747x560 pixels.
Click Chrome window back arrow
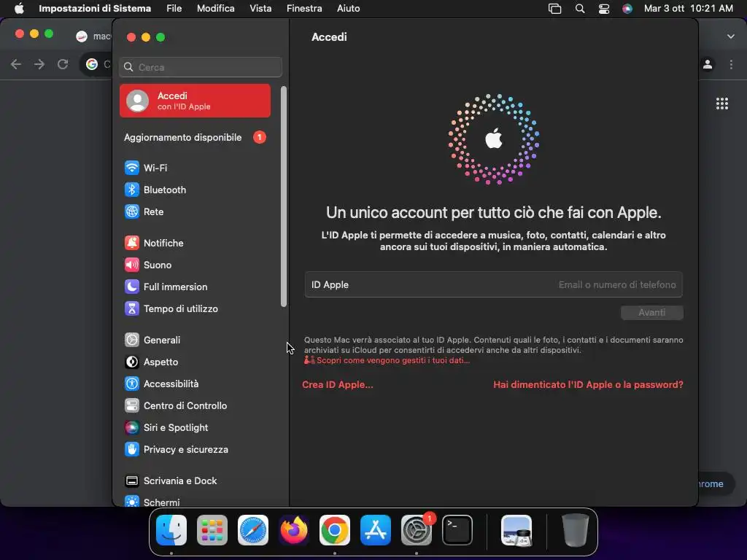pyautogui.click(x=16, y=64)
